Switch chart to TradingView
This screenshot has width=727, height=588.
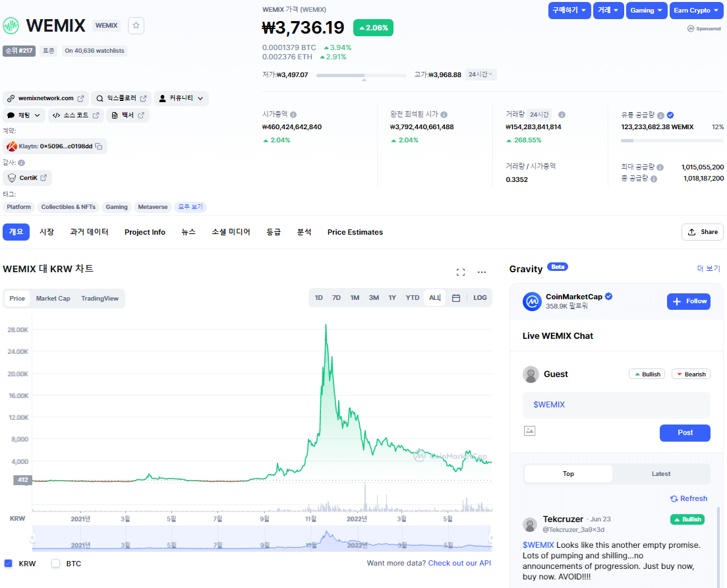point(100,298)
